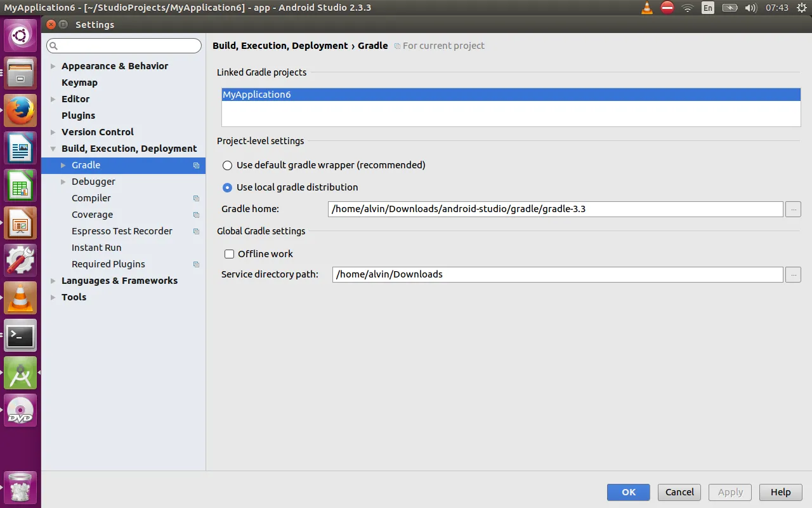Open Android Studio from the launcher

click(20, 373)
